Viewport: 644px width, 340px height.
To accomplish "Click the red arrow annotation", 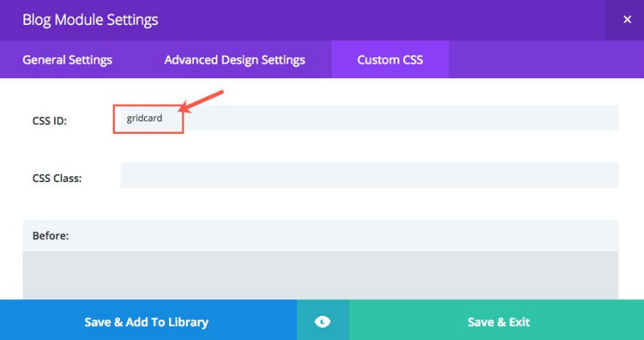I will [x=201, y=101].
